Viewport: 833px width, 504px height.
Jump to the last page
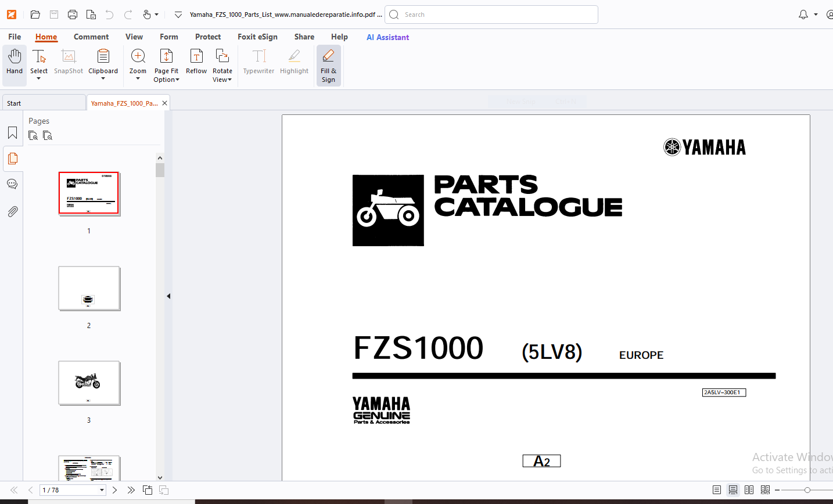(131, 490)
